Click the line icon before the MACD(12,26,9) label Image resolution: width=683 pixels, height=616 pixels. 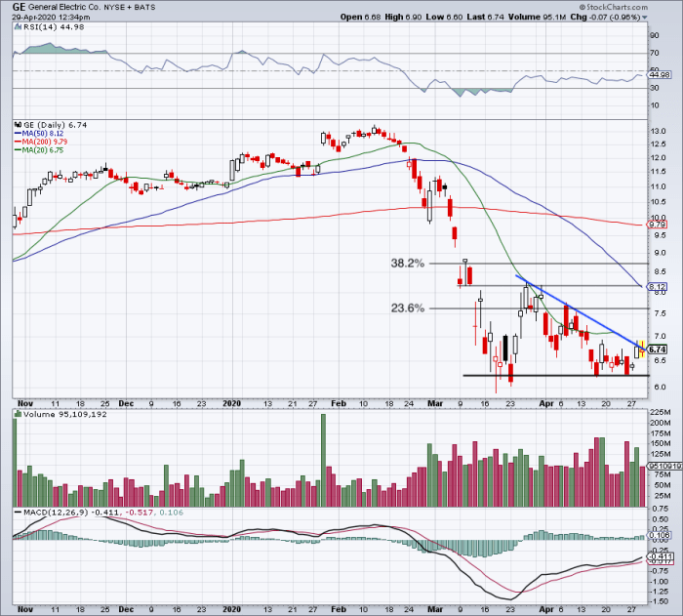click(18, 513)
